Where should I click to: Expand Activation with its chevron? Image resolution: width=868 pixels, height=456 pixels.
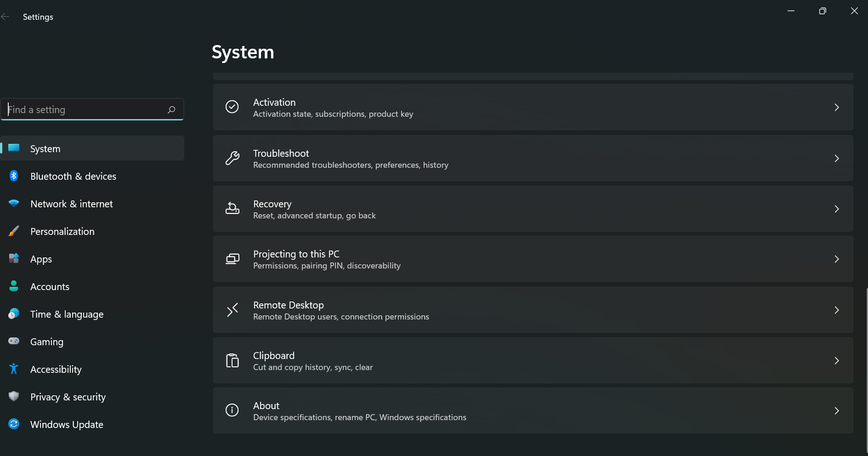click(837, 108)
